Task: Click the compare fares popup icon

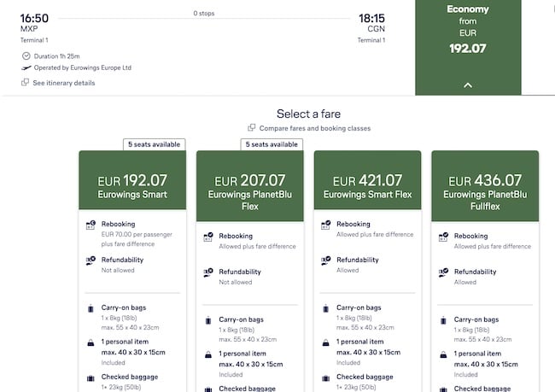Action: (x=251, y=128)
